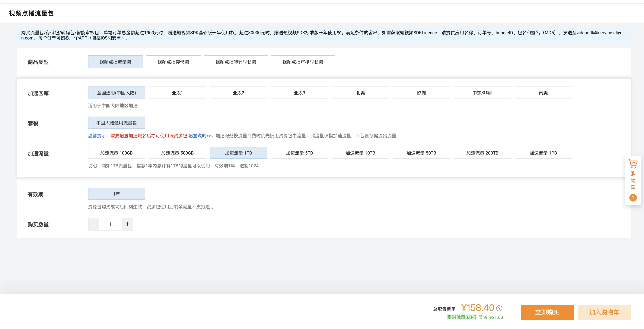
Task: Select the 1年 validity period
Action: point(116,194)
